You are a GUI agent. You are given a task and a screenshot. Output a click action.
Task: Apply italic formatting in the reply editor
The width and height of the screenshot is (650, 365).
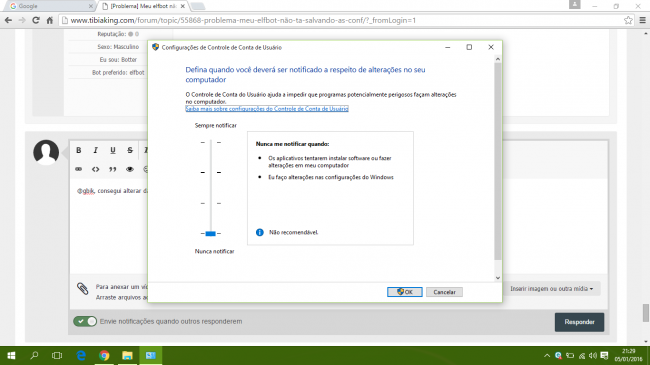95,150
